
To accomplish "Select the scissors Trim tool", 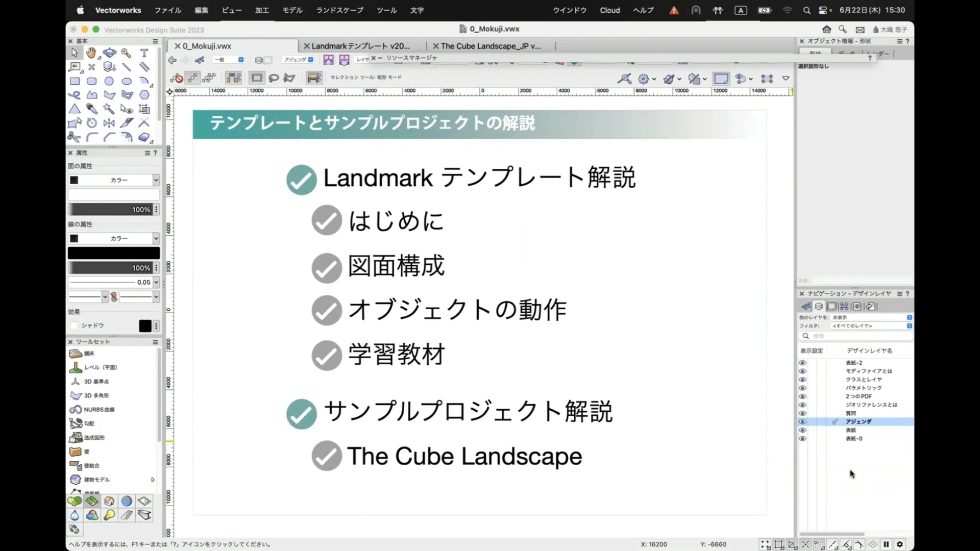I will [75, 137].
